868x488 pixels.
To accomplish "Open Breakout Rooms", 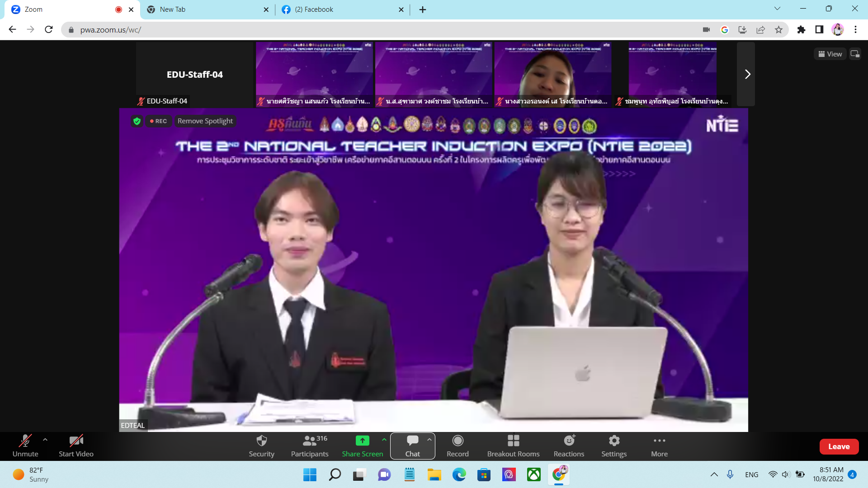I will [513, 441].
